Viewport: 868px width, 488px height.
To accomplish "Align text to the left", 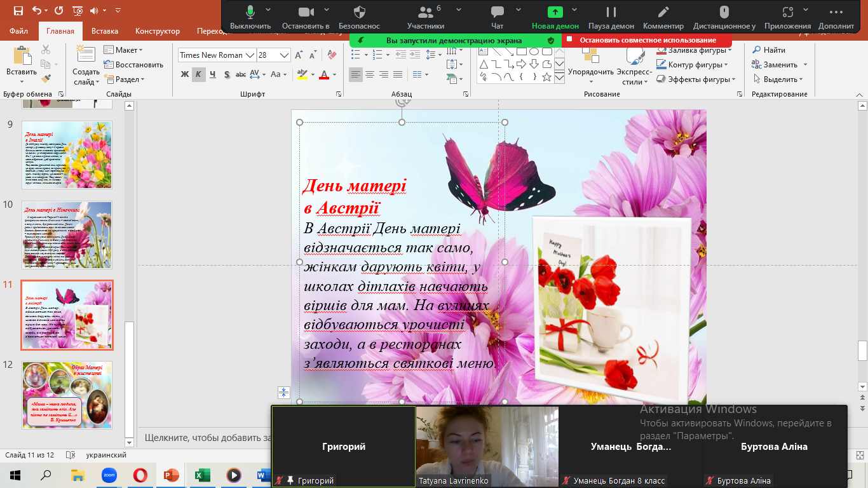I will pyautogui.click(x=356, y=74).
